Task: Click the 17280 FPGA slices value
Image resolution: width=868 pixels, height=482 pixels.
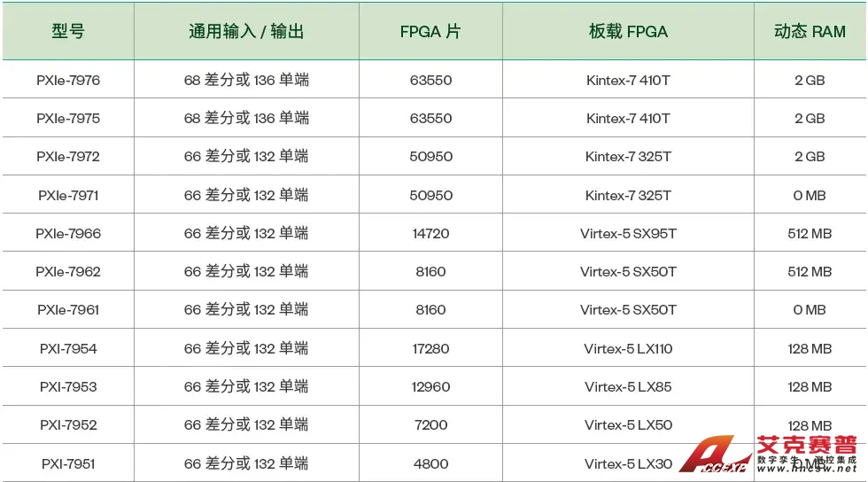Action: click(x=430, y=349)
